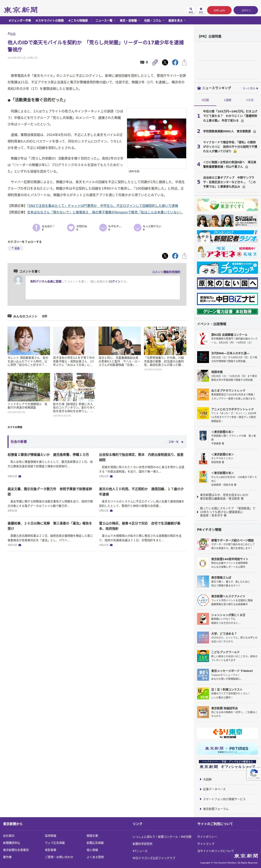Open 記事一覧 for 社会の新着
Image resolution: width=261 pixels, height=868 pixels.
[x=176, y=442]
